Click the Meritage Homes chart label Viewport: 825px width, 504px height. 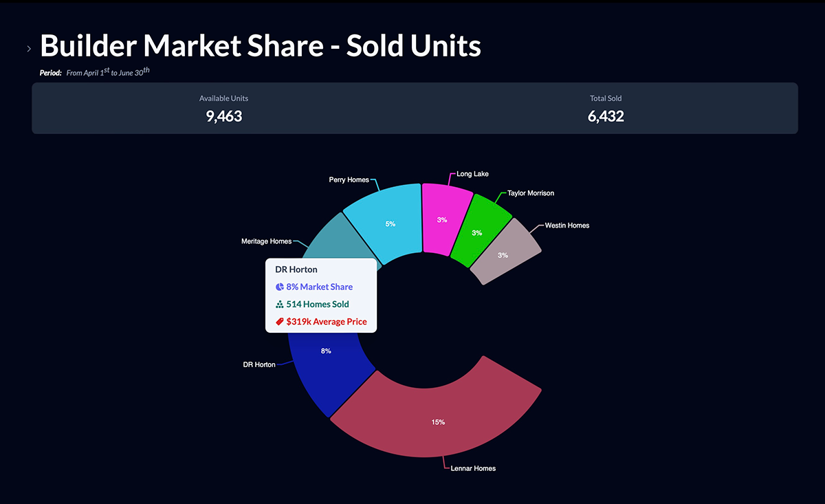click(x=267, y=241)
